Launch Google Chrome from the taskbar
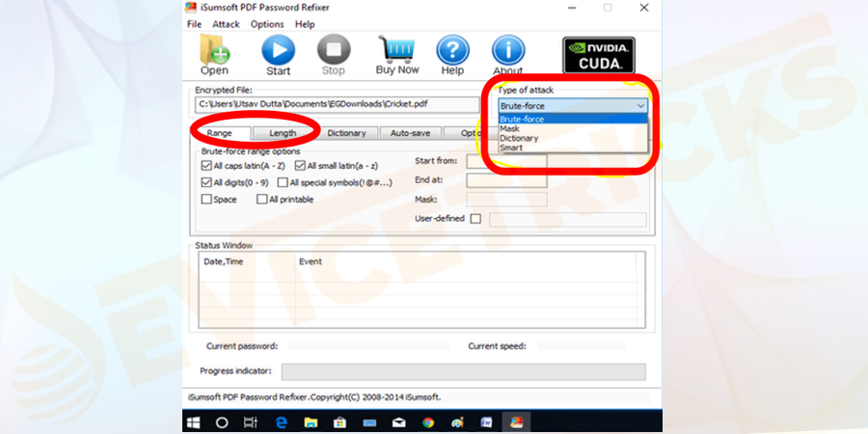868x434 pixels. click(x=428, y=423)
